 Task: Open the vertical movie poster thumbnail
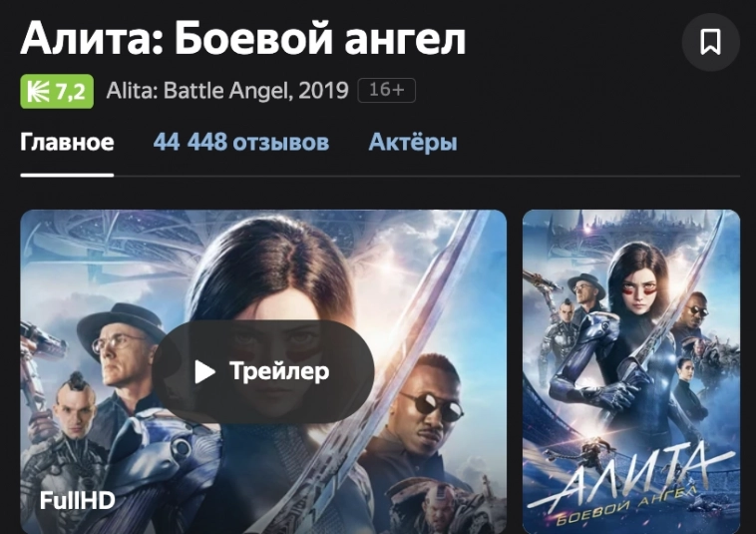631,371
